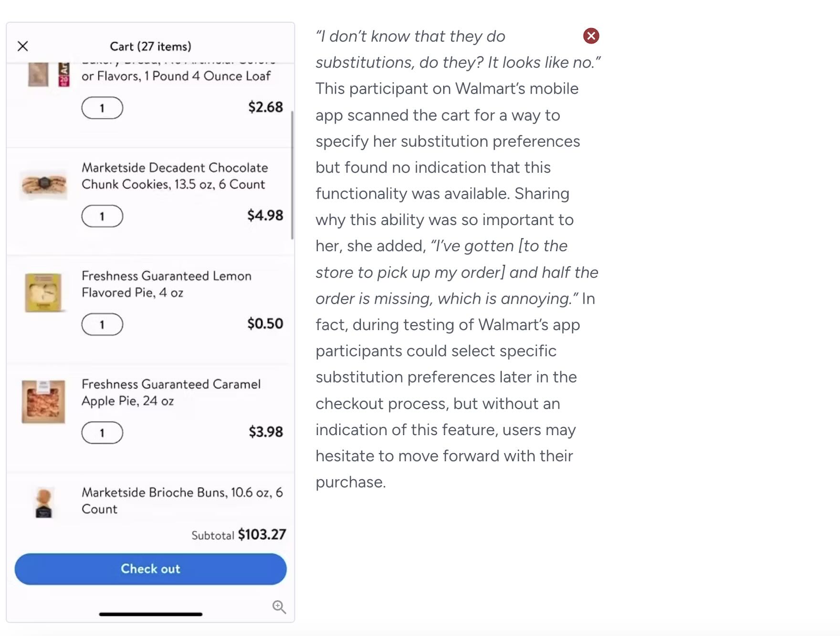Open Freshness Guaranteed Caramel Apple Pie title
Viewport: 840px width, 636px height.
point(171,392)
